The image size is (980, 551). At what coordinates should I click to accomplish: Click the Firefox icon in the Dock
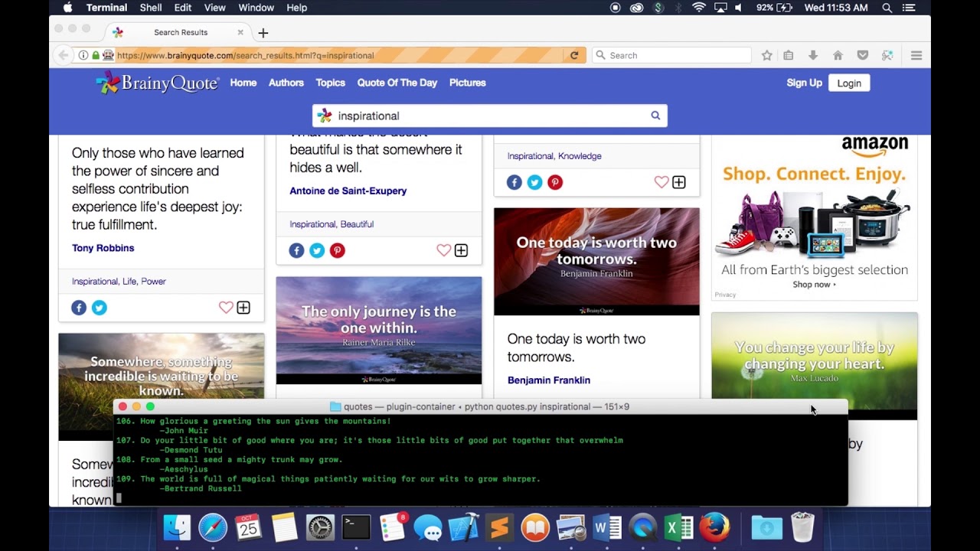(x=715, y=527)
